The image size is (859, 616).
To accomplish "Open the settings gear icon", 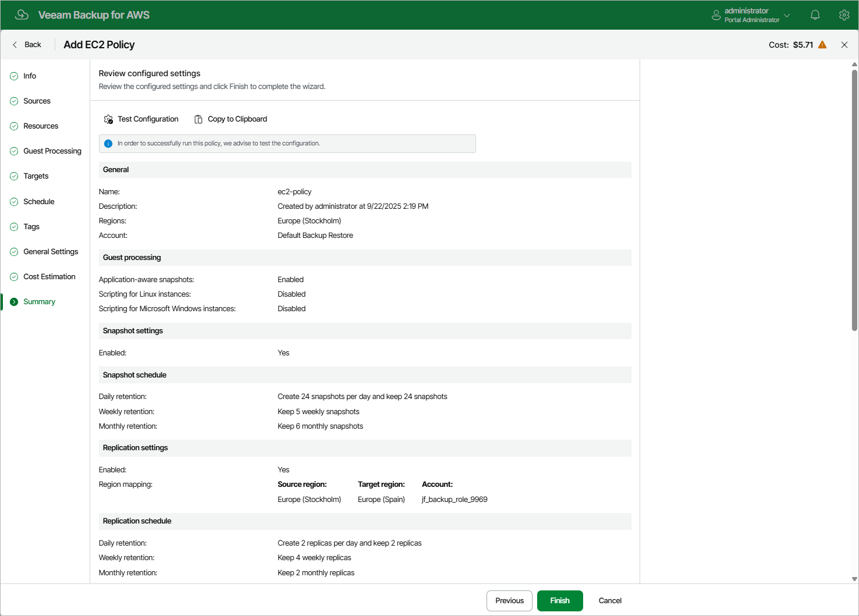I will click(844, 15).
